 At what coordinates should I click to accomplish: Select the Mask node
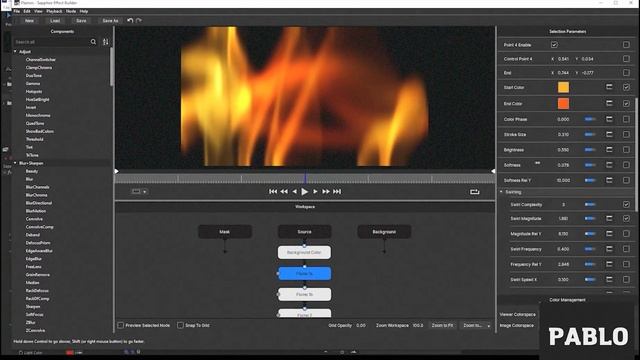click(224, 231)
